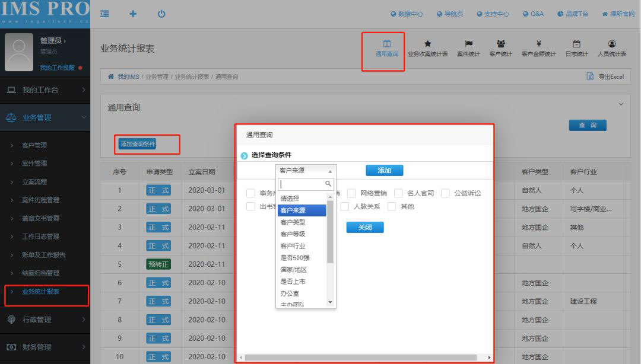Expand 我的工作台 sidebar section
Screen dimensions: 641x364
tap(45, 90)
